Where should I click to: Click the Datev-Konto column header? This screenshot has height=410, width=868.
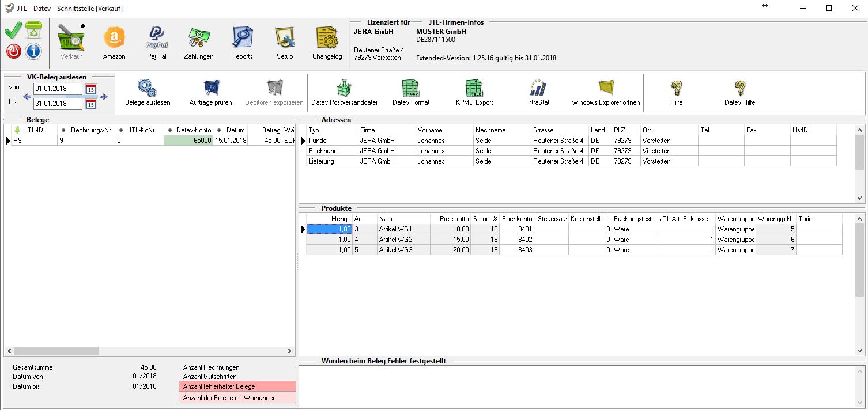click(188, 130)
